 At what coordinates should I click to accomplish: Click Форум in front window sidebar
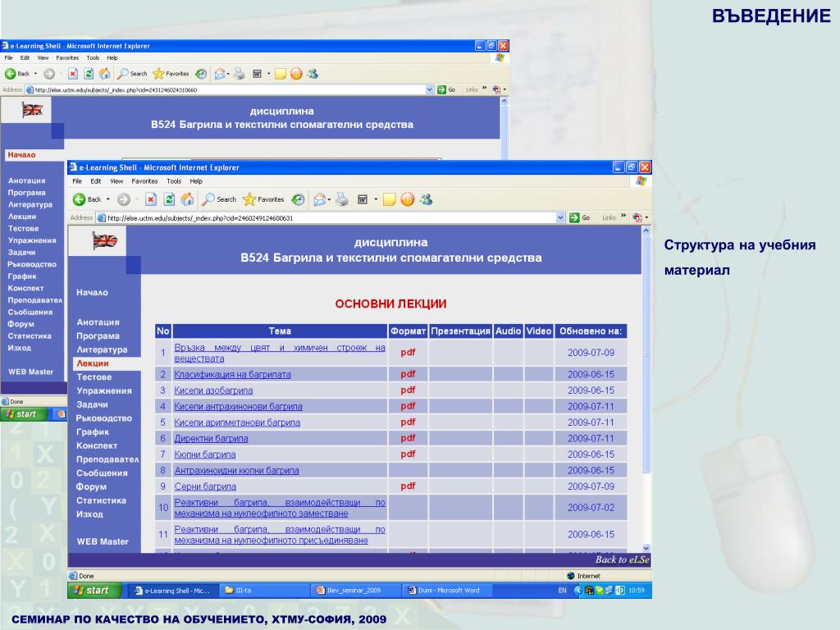pos(91,486)
